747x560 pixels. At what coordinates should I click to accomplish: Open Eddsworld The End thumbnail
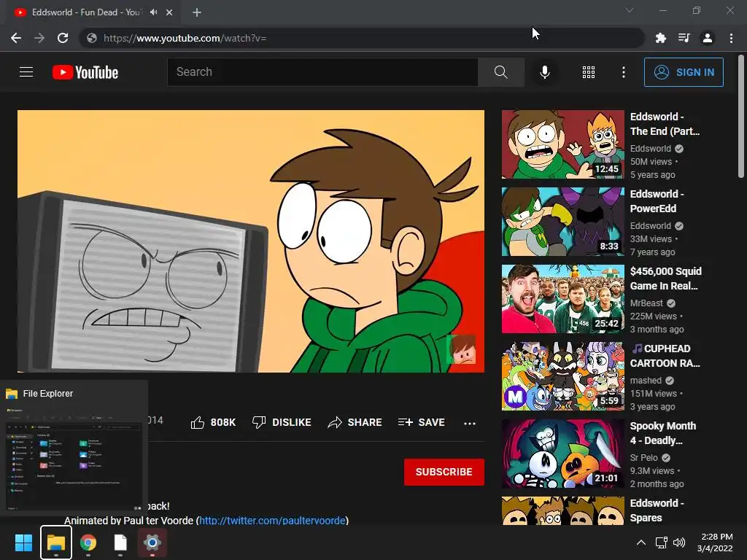click(562, 144)
